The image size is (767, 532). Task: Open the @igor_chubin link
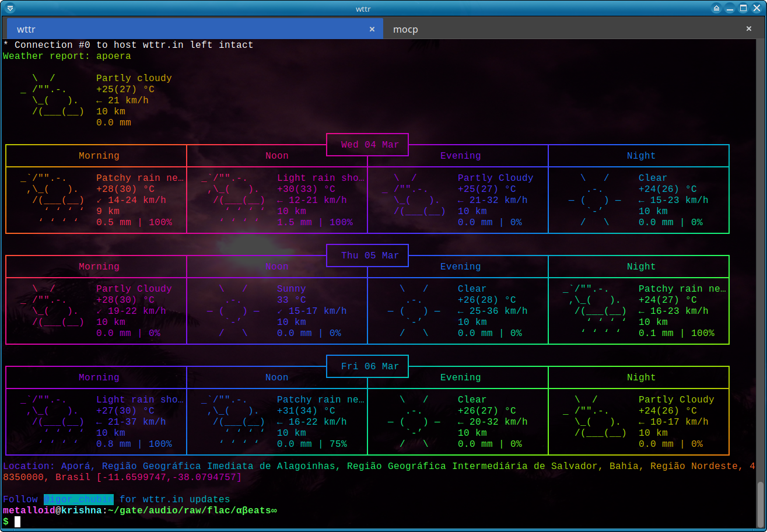pos(79,499)
